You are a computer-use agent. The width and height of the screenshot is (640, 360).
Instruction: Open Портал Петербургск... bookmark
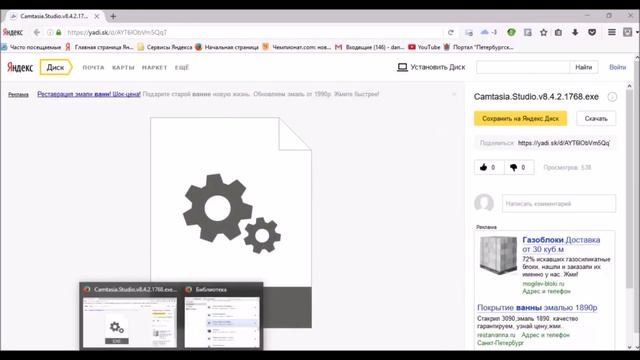tap(478, 47)
